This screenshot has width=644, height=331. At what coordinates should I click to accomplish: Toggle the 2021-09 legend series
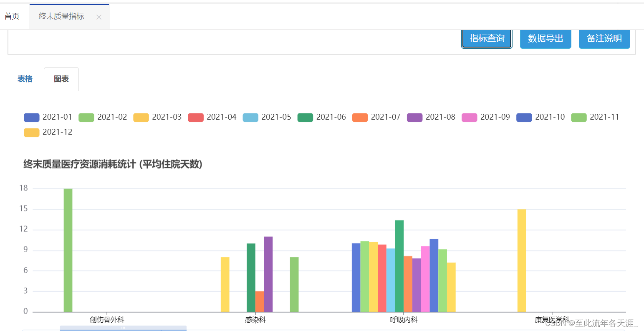coord(485,117)
